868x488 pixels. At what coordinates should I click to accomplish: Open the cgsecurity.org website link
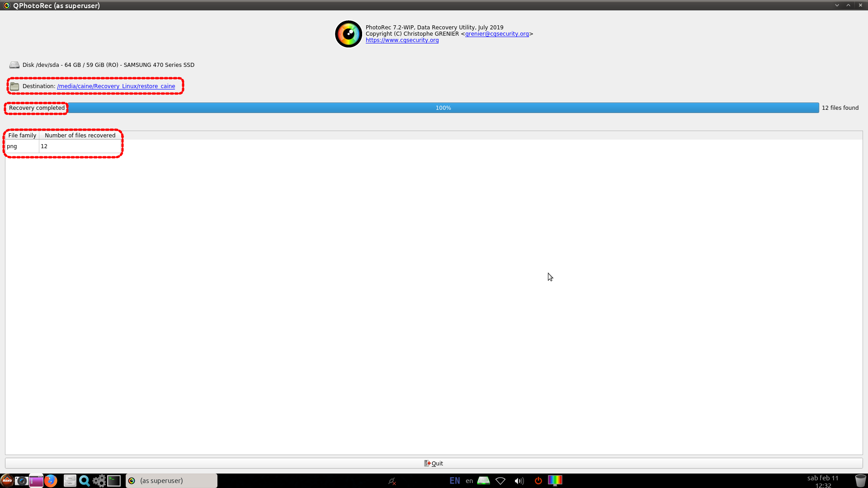[x=402, y=40]
